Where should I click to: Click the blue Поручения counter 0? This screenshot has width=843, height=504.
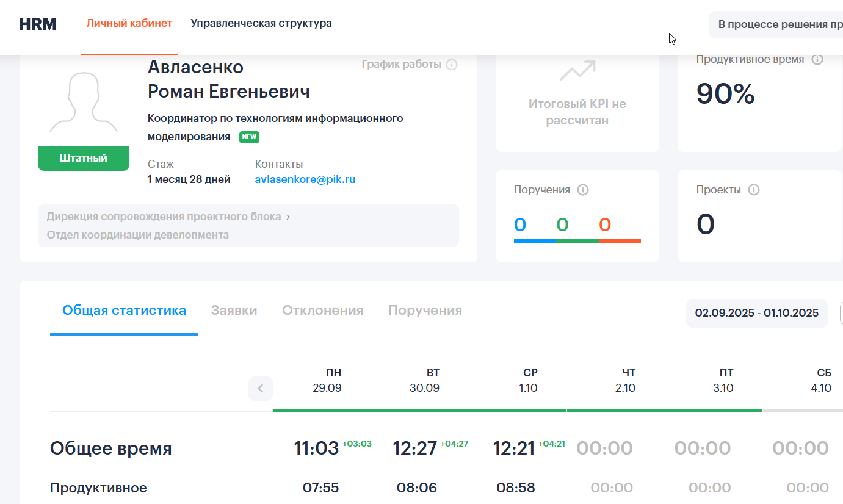(x=520, y=225)
